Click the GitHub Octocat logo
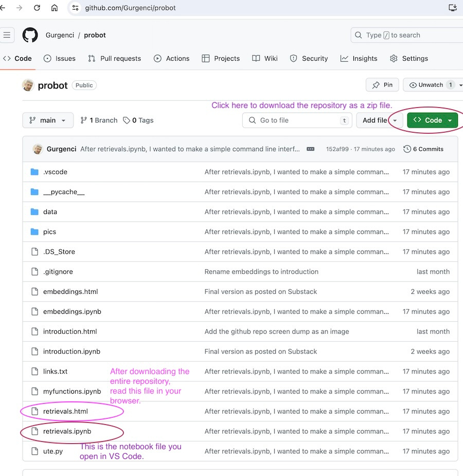The width and height of the screenshot is (463, 476). tap(30, 35)
